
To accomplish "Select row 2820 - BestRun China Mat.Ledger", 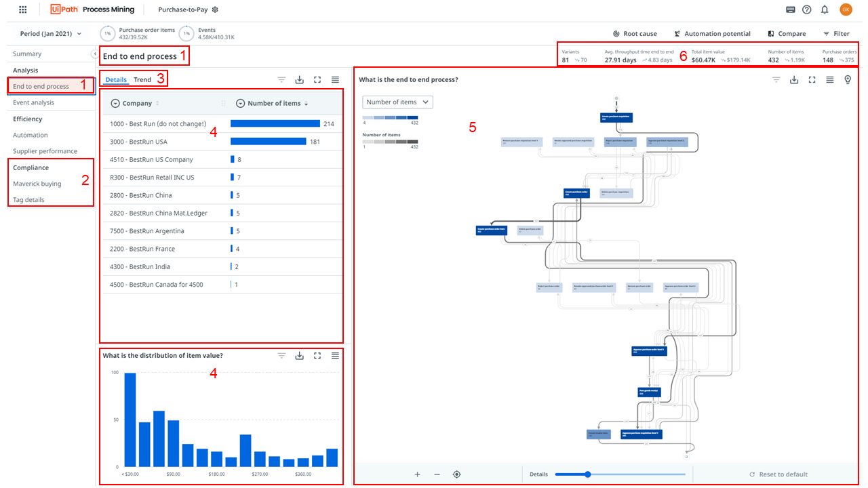I will click(222, 213).
